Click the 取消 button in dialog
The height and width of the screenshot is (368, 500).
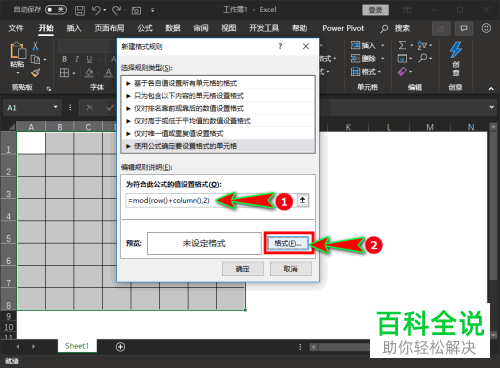pyautogui.click(x=291, y=269)
